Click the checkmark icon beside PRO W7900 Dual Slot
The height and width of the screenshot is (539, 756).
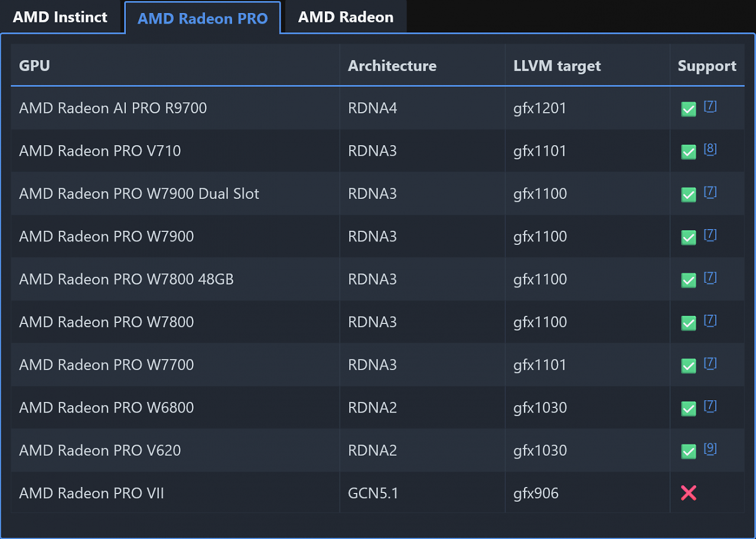point(688,195)
